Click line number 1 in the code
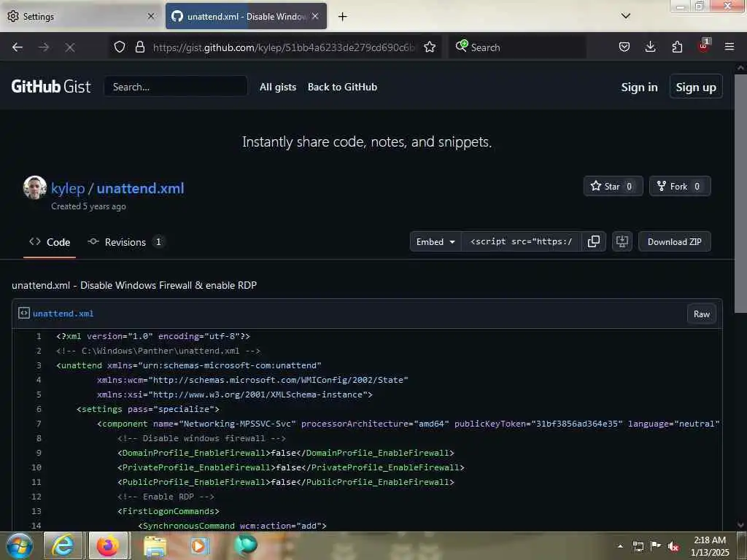The height and width of the screenshot is (560, 747). point(39,336)
